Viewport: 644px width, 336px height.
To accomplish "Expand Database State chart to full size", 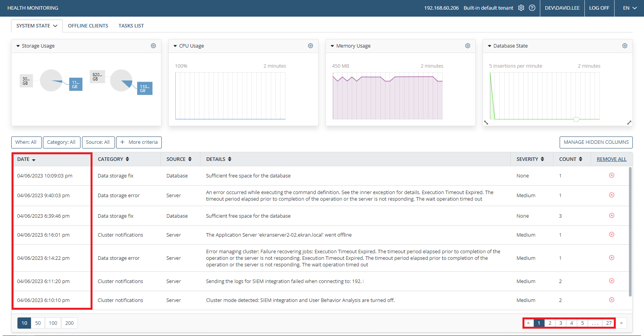I will point(629,123).
